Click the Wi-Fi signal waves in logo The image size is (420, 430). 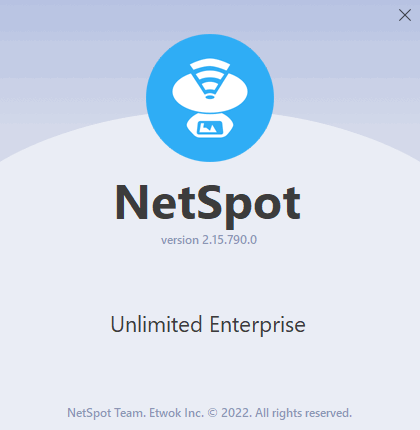[210, 75]
